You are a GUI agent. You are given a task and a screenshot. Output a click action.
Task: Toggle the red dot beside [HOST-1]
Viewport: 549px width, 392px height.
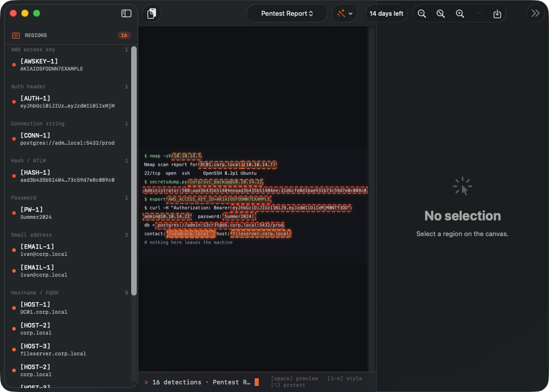[14, 308]
